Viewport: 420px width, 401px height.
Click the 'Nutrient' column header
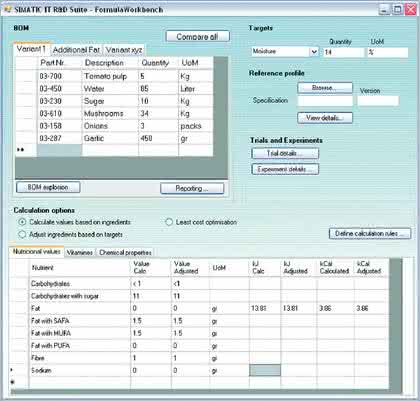pos(79,268)
